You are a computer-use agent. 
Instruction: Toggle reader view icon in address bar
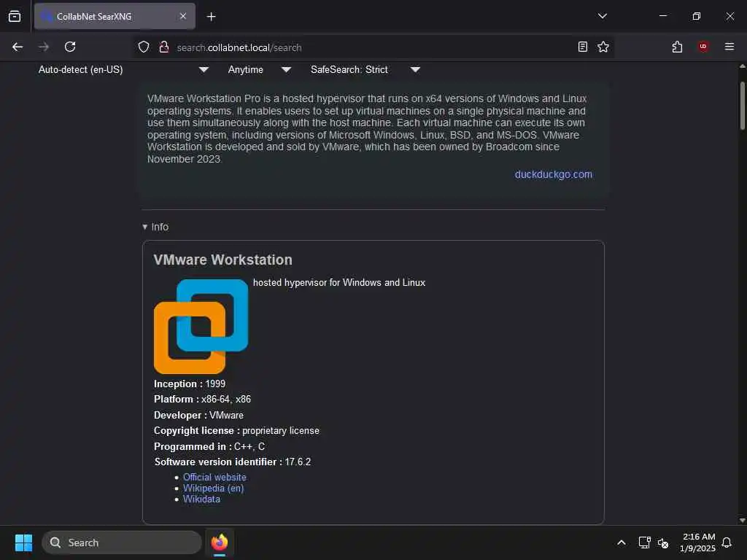pyautogui.click(x=582, y=47)
